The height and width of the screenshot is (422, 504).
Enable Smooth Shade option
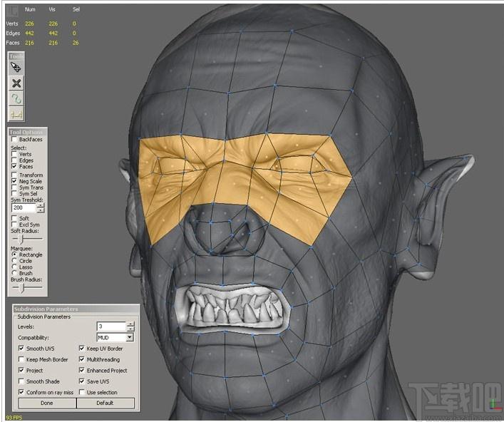[x=21, y=381]
